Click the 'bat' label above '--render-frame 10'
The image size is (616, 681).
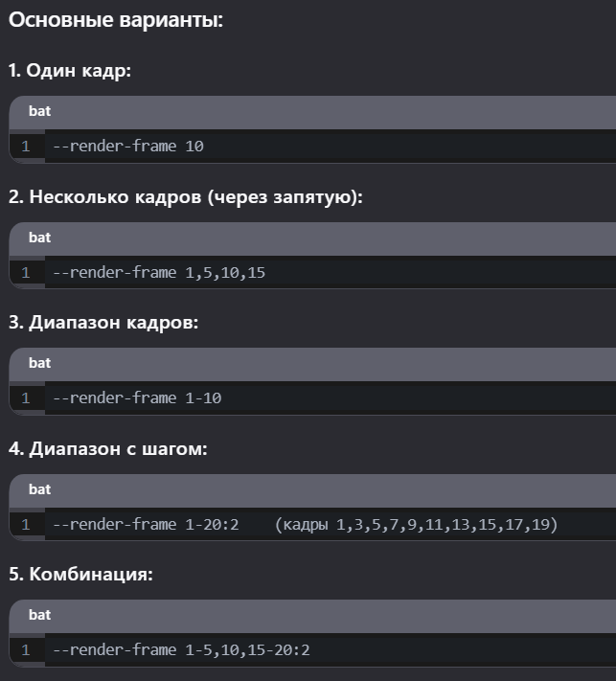(39, 111)
